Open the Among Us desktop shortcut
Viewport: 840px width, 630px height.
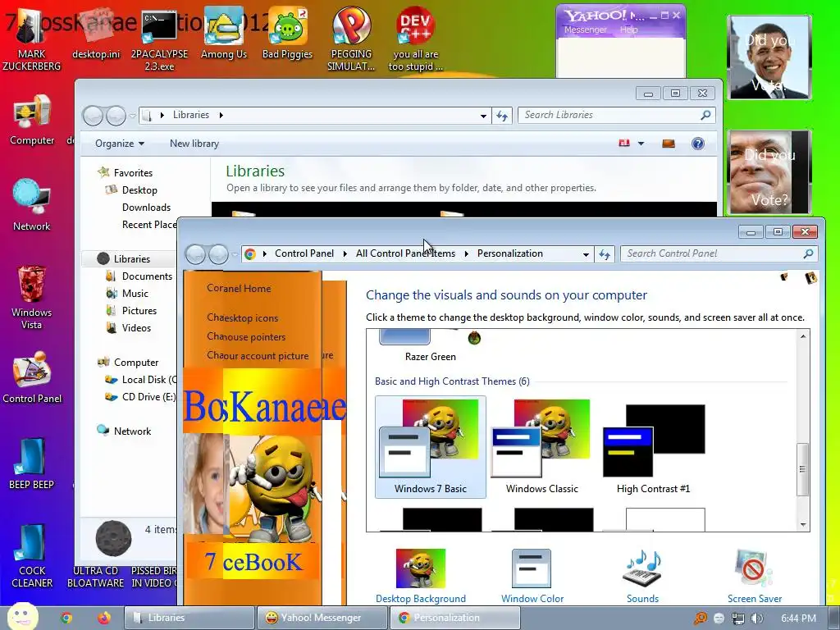223,33
